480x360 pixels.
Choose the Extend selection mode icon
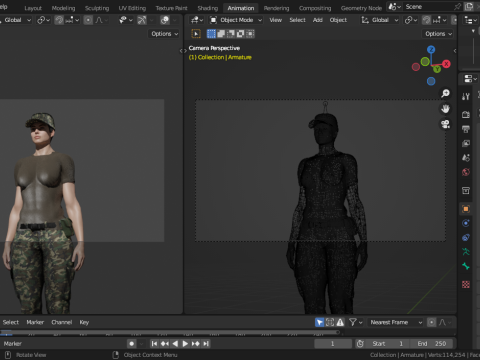pyautogui.click(x=221, y=34)
